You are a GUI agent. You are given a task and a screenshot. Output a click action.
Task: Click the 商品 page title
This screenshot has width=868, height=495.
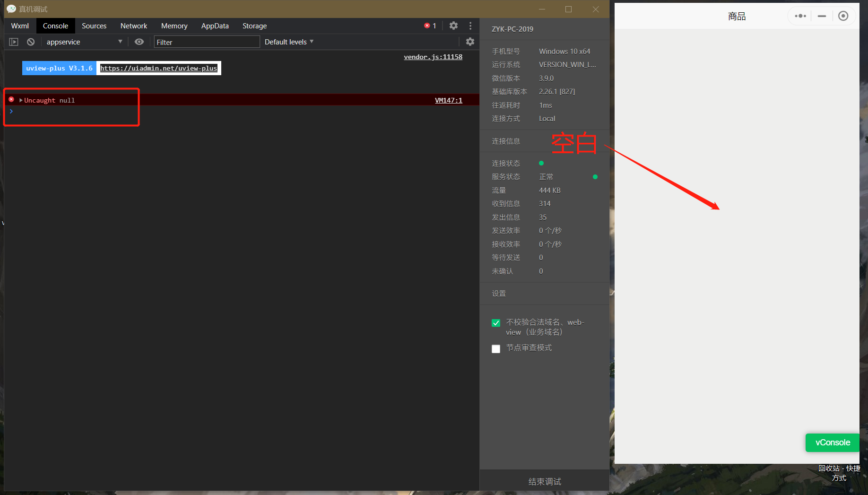coord(737,17)
